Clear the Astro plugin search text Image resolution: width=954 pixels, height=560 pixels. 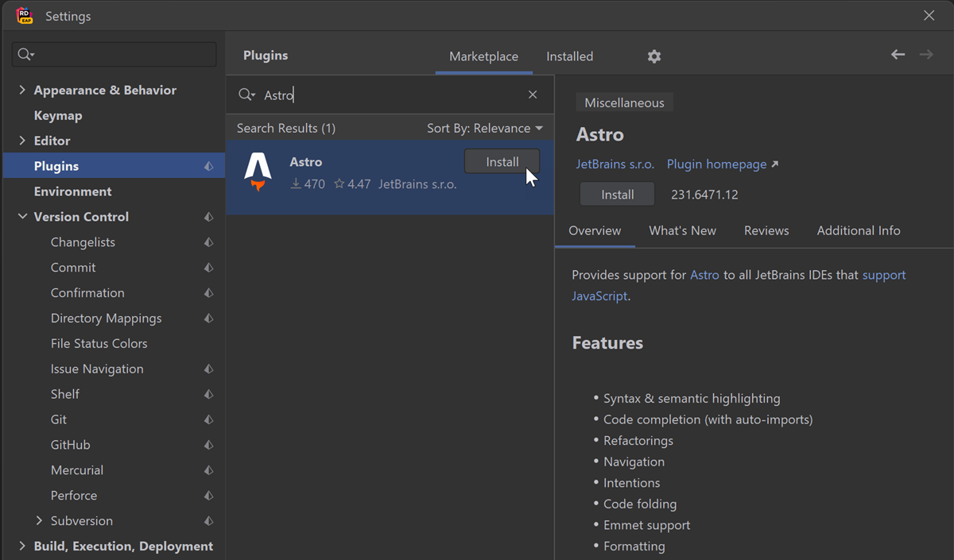(533, 95)
